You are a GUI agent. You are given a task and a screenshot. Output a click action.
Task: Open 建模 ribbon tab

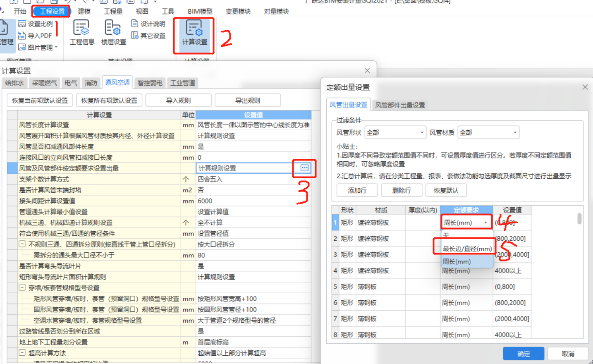click(x=84, y=11)
